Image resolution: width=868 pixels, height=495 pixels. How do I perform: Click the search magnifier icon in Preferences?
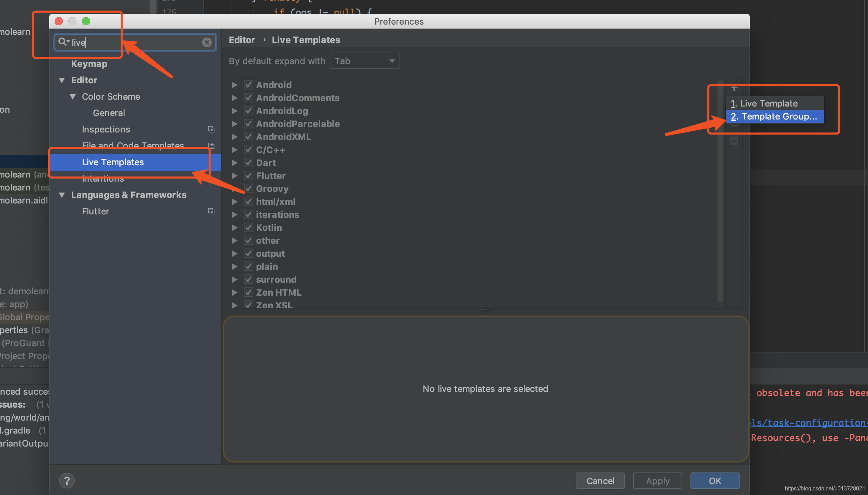pos(63,42)
